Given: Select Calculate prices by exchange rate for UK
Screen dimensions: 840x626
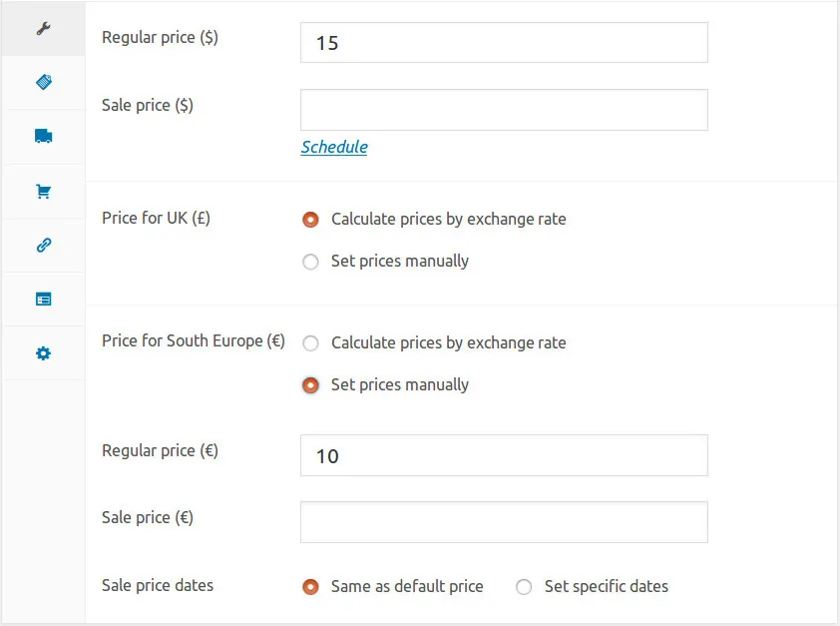Looking at the screenshot, I should (x=310, y=220).
